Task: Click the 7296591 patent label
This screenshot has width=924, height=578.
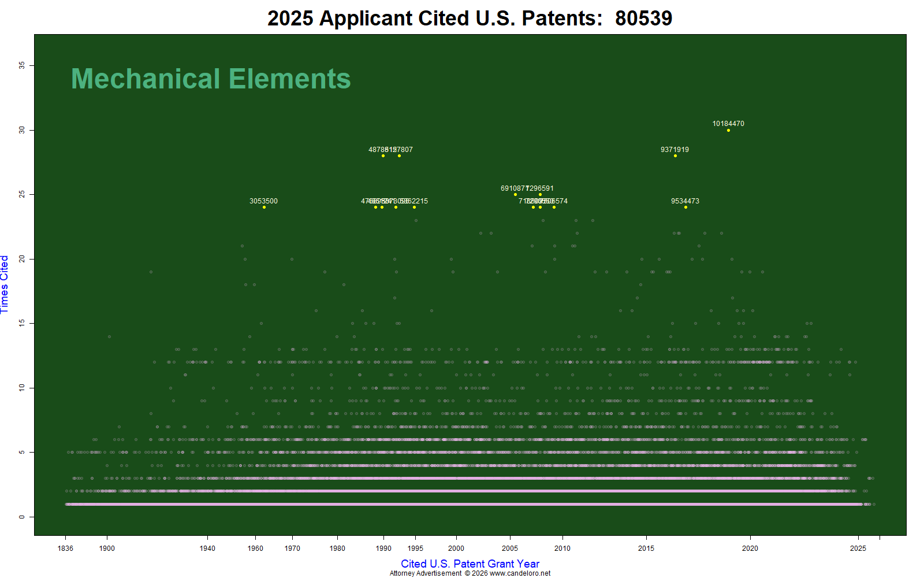Action: tap(541, 188)
